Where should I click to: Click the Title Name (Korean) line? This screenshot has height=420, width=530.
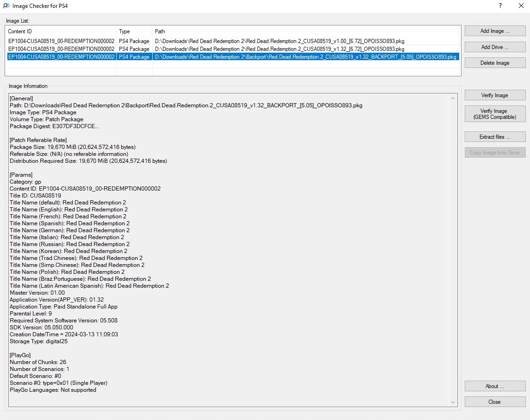[x=69, y=251]
